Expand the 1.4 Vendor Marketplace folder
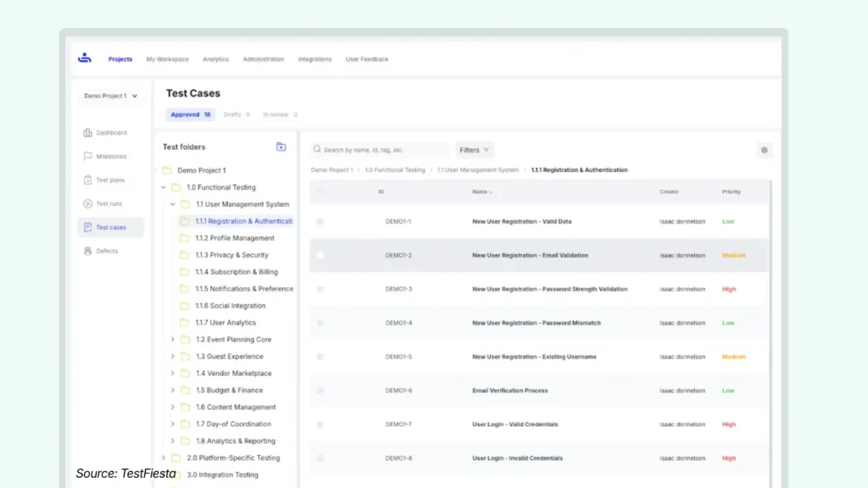This screenshot has width=868, height=488. click(172, 374)
